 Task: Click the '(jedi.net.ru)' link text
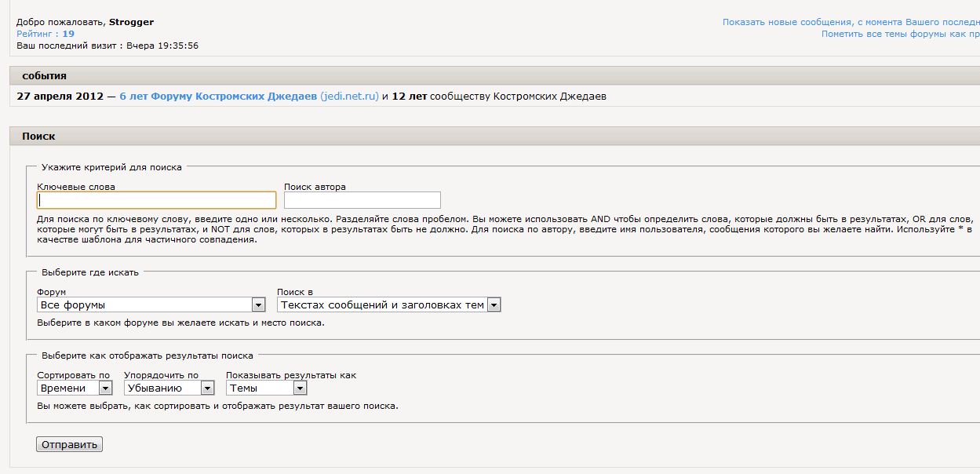(349, 97)
